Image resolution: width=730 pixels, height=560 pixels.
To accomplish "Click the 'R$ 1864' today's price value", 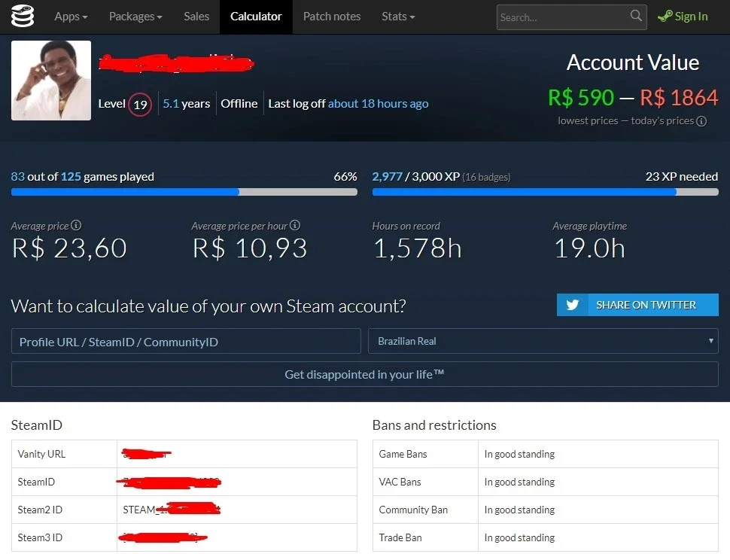I will [679, 98].
